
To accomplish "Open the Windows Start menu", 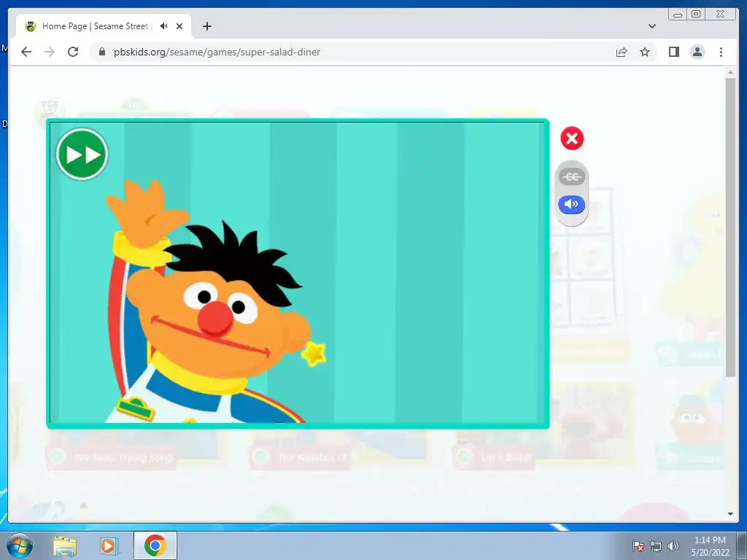I will tap(20, 545).
